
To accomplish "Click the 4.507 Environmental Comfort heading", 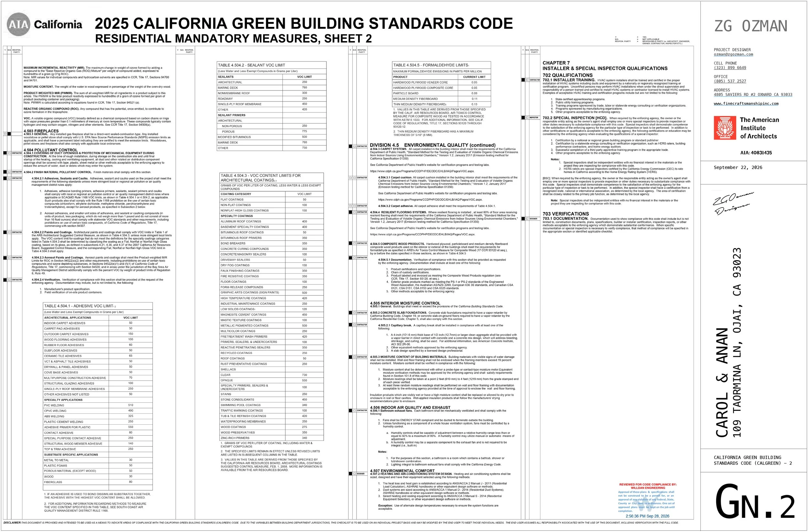I will 403,471.
